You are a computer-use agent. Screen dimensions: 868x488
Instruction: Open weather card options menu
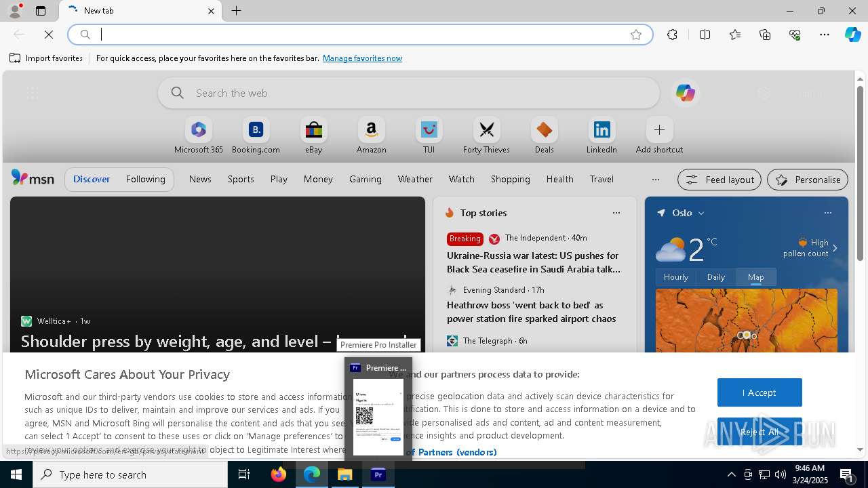point(827,213)
